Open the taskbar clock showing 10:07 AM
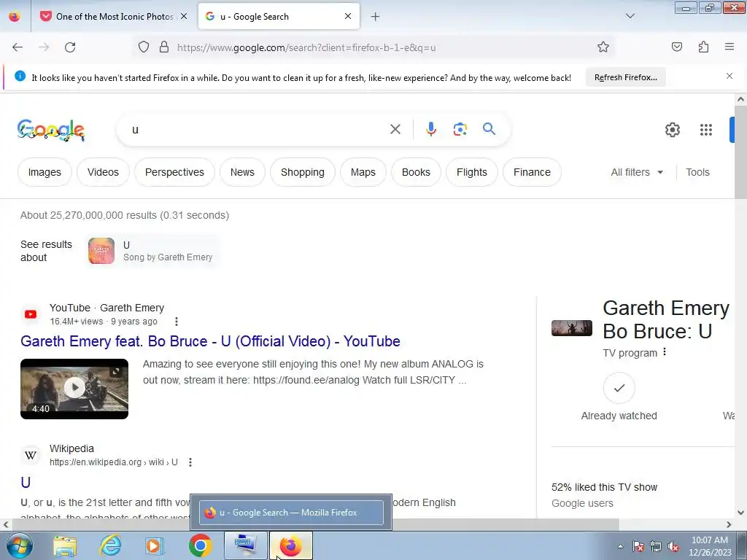This screenshot has height=560, width=747. pos(710,546)
